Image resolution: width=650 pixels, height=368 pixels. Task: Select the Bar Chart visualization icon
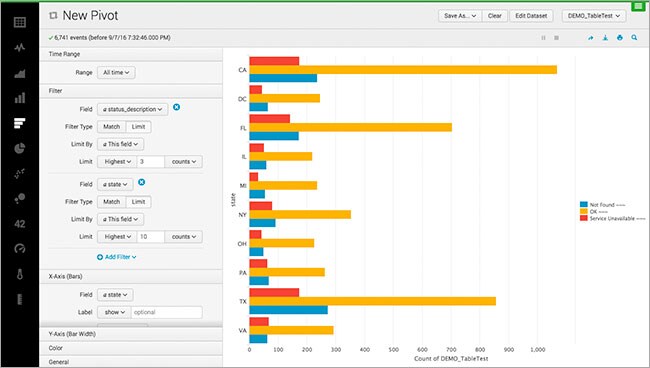click(x=19, y=123)
